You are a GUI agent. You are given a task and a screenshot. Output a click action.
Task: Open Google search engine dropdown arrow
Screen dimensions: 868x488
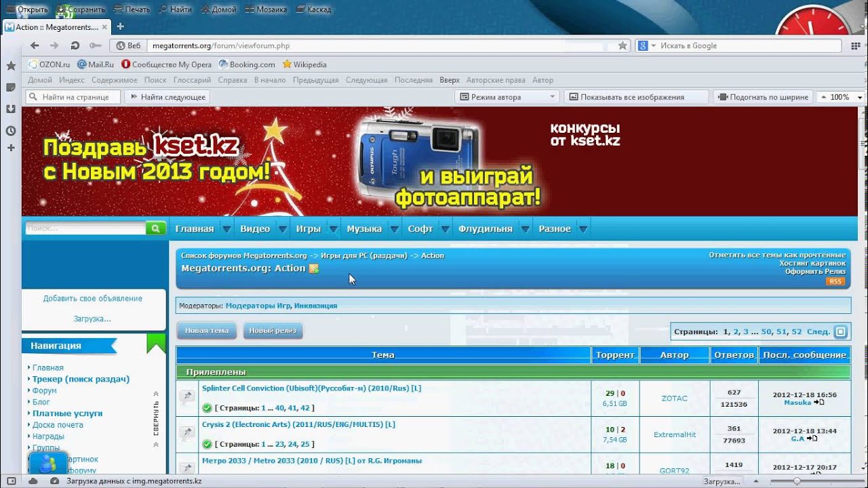[654, 45]
